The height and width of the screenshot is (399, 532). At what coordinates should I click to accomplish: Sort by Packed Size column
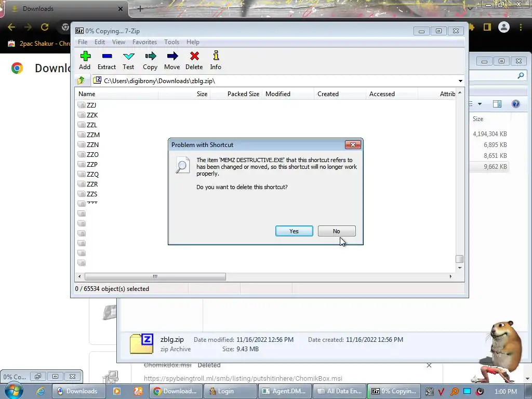pyautogui.click(x=236, y=94)
